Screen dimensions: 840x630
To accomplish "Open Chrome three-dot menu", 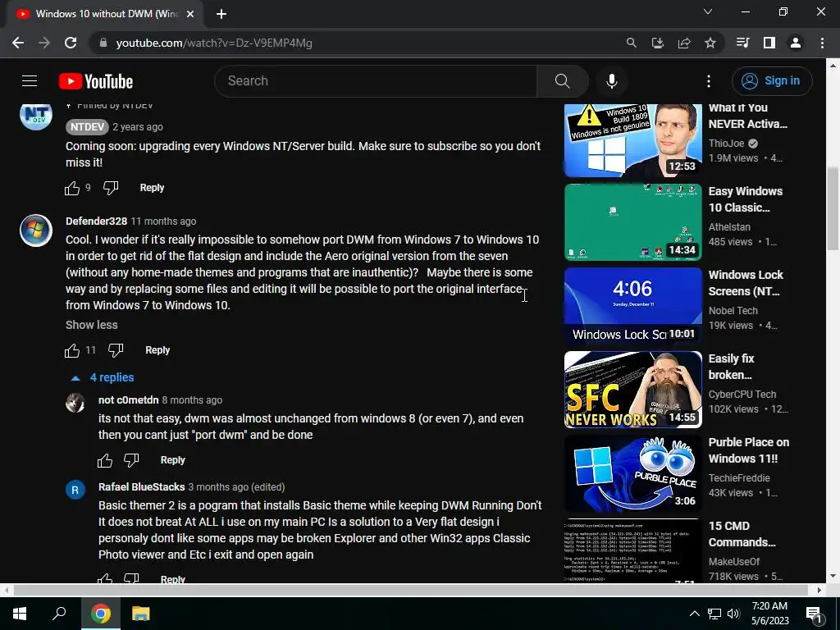I will [x=822, y=43].
